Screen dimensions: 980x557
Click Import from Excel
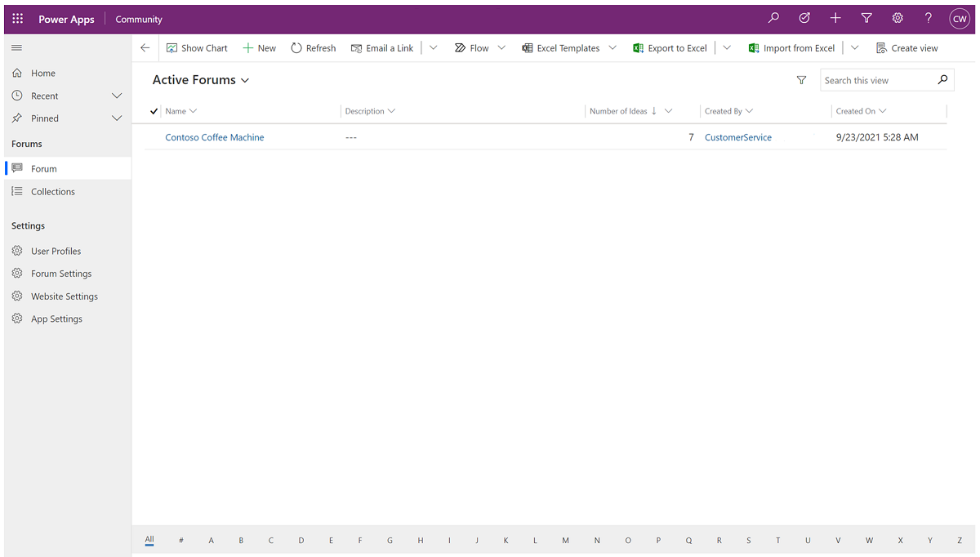click(x=791, y=48)
